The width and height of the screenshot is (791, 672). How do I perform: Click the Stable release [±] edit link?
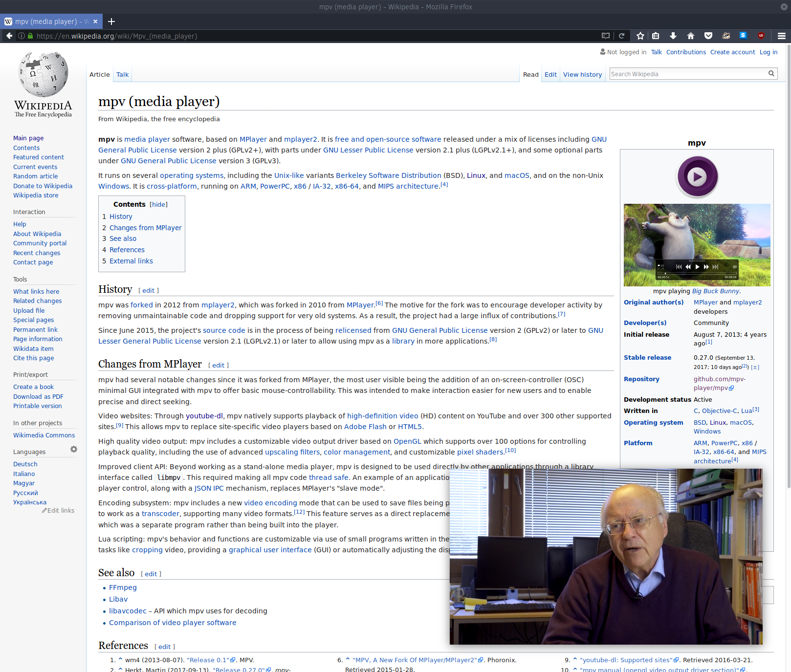[x=755, y=367]
